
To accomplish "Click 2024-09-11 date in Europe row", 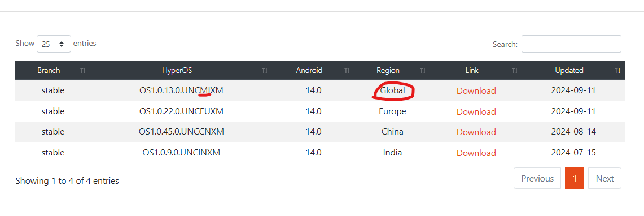I will click(573, 111).
